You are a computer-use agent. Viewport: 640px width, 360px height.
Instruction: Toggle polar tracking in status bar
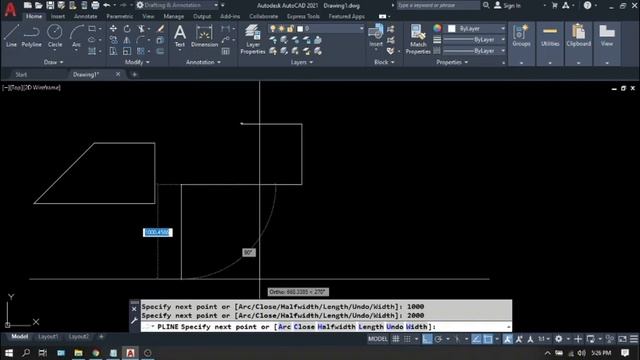(x=438, y=339)
